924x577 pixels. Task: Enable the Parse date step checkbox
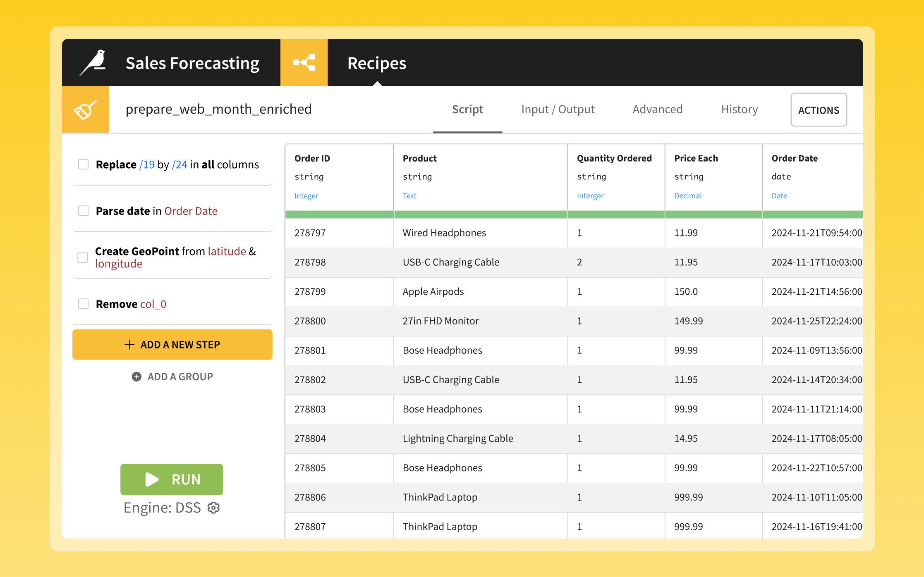coord(84,211)
